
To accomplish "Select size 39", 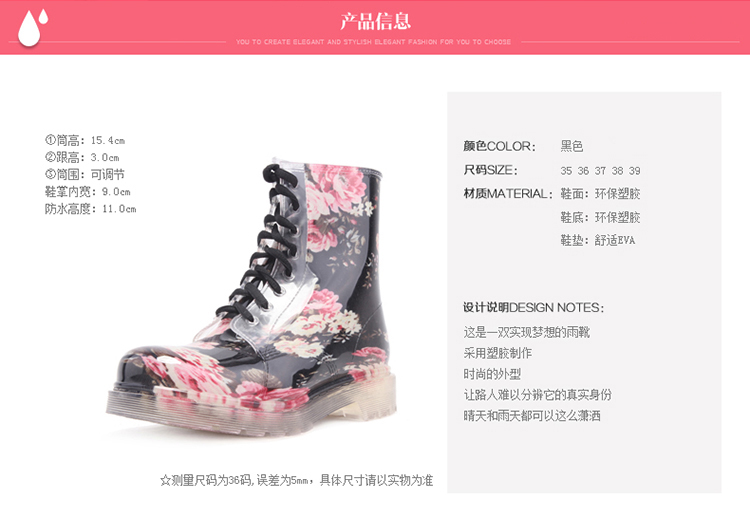I will coord(635,171).
